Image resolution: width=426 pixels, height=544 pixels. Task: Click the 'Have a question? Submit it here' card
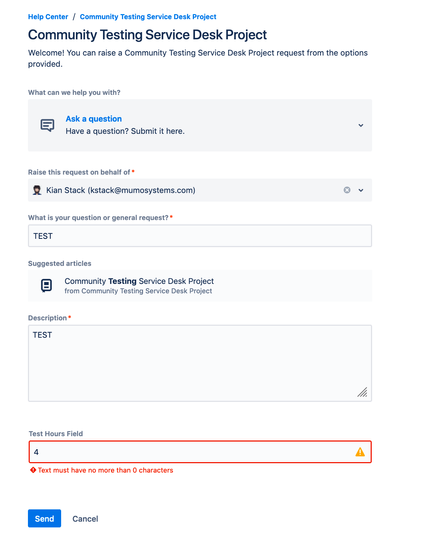pyautogui.click(x=200, y=125)
